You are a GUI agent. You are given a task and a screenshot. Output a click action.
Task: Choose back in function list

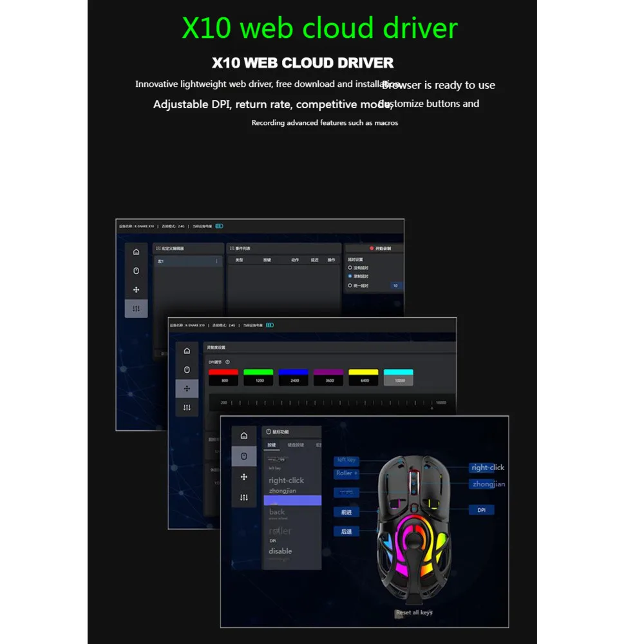(277, 512)
